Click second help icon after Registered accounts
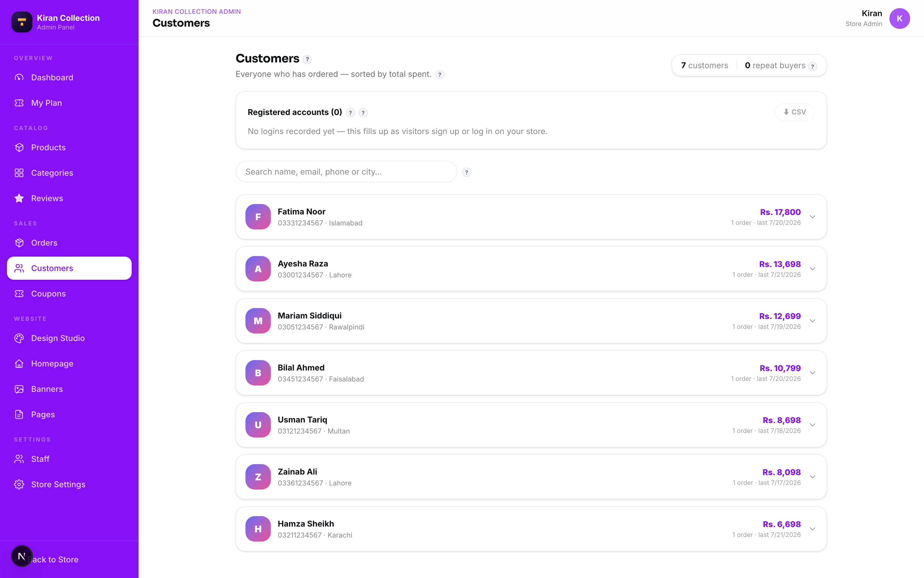This screenshot has height=578, width=924. (x=363, y=113)
